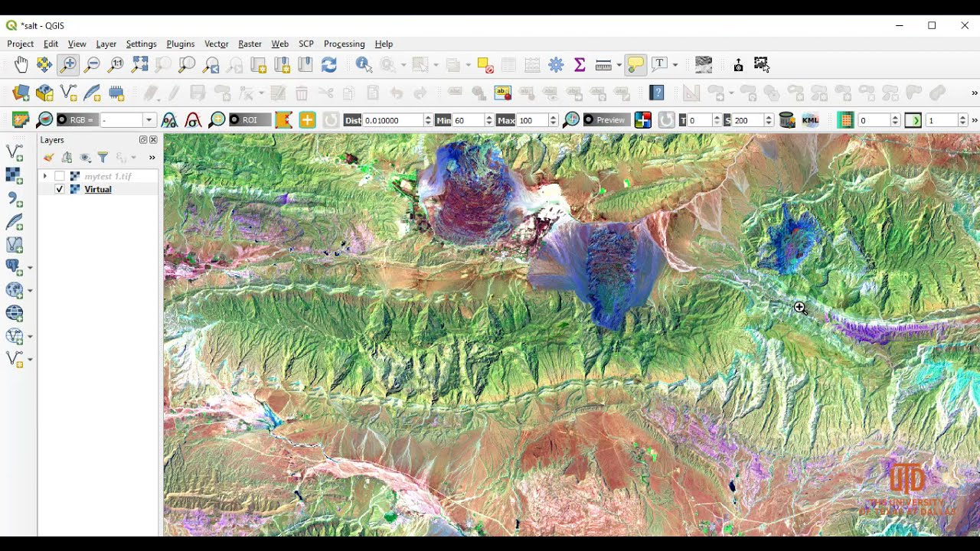This screenshot has width=980, height=551.
Task: Click the Zoom Full extent icon
Action: click(x=139, y=65)
